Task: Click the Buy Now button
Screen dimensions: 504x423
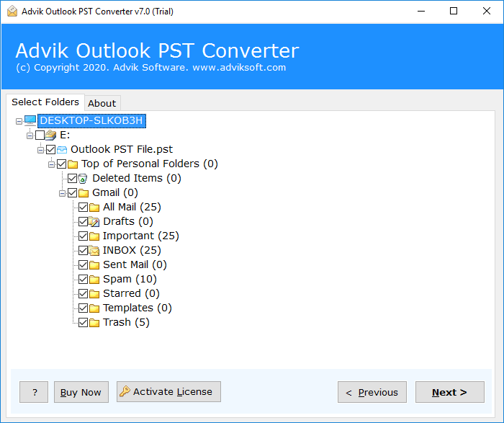Action: tap(81, 392)
